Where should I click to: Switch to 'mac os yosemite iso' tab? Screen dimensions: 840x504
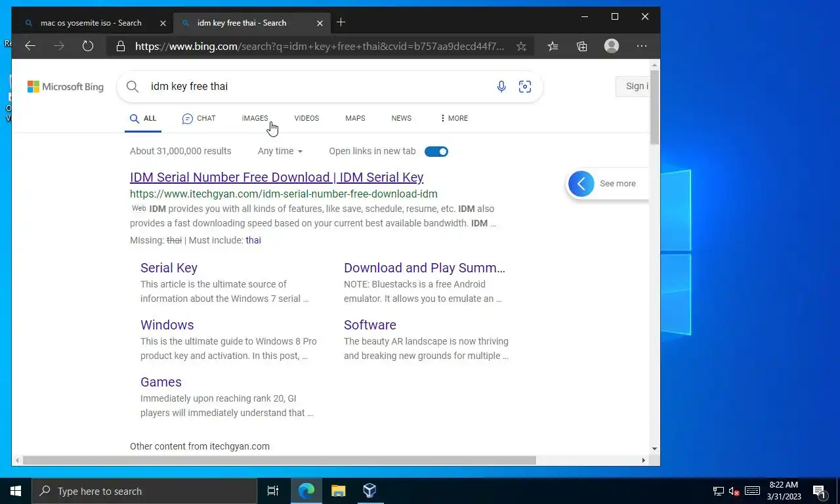92,23
